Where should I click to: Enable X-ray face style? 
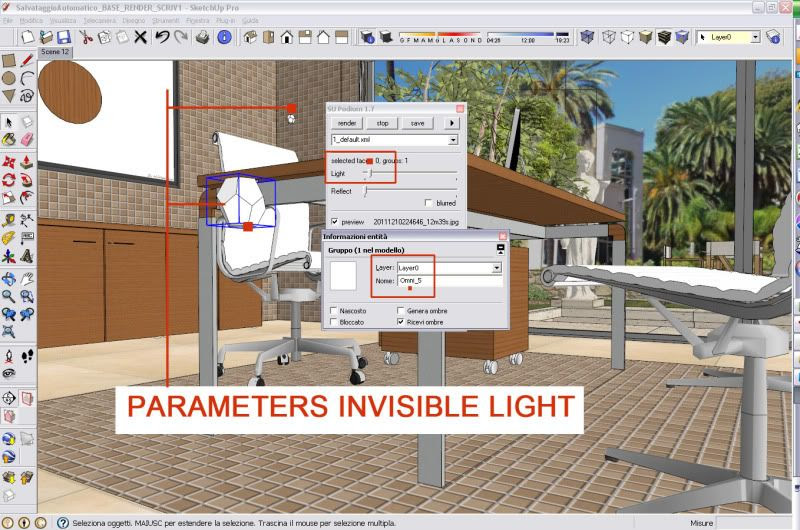[587, 37]
